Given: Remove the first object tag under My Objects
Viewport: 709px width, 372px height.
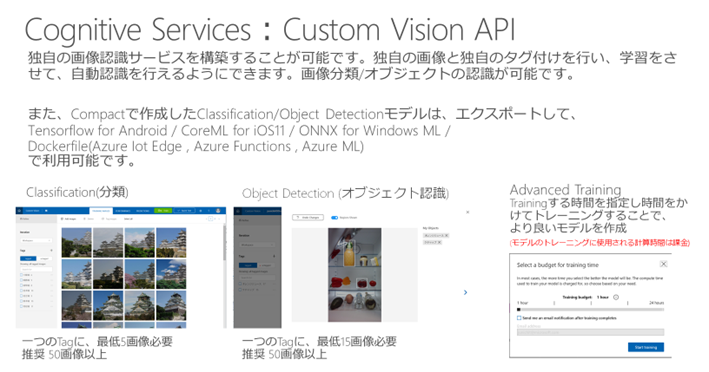Looking at the screenshot, I should pyautogui.click(x=446, y=235).
